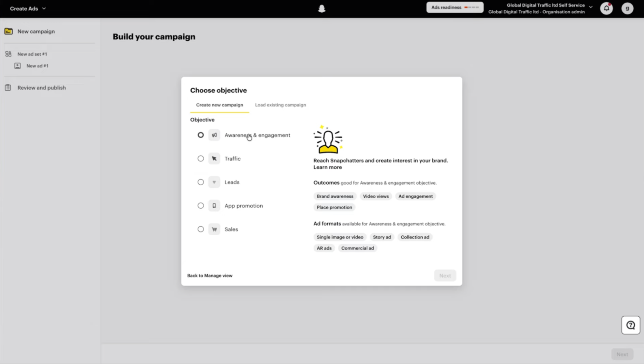Click the Story ad tag
The image size is (644, 364).
pyautogui.click(x=382, y=237)
